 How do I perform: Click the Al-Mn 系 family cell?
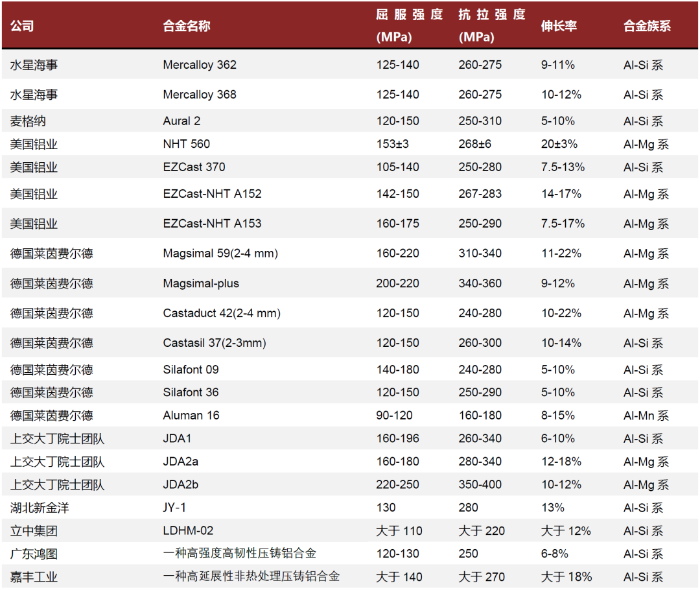(646, 416)
